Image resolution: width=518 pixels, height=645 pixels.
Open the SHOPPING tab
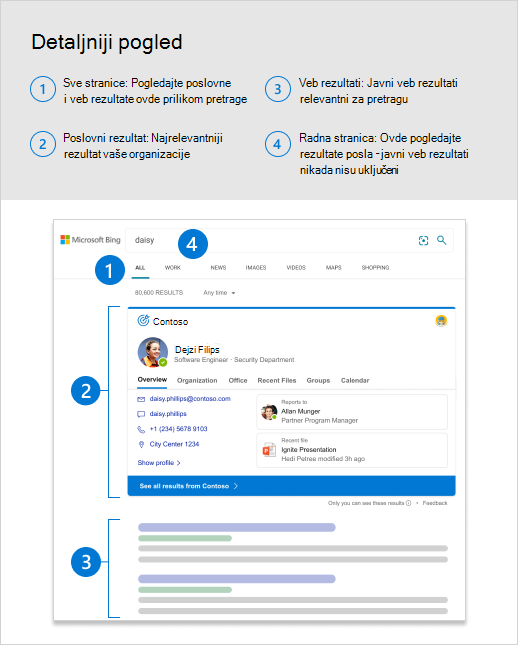[375, 268]
